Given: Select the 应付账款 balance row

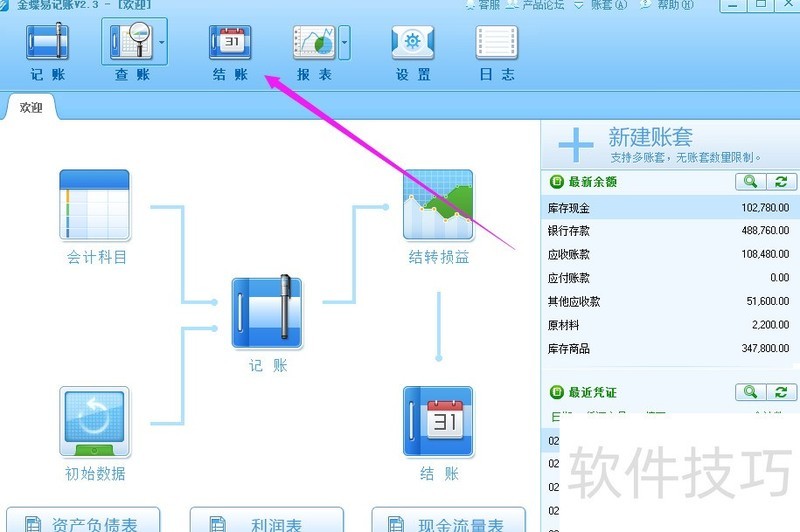Looking at the screenshot, I should [x=670, y=277].
